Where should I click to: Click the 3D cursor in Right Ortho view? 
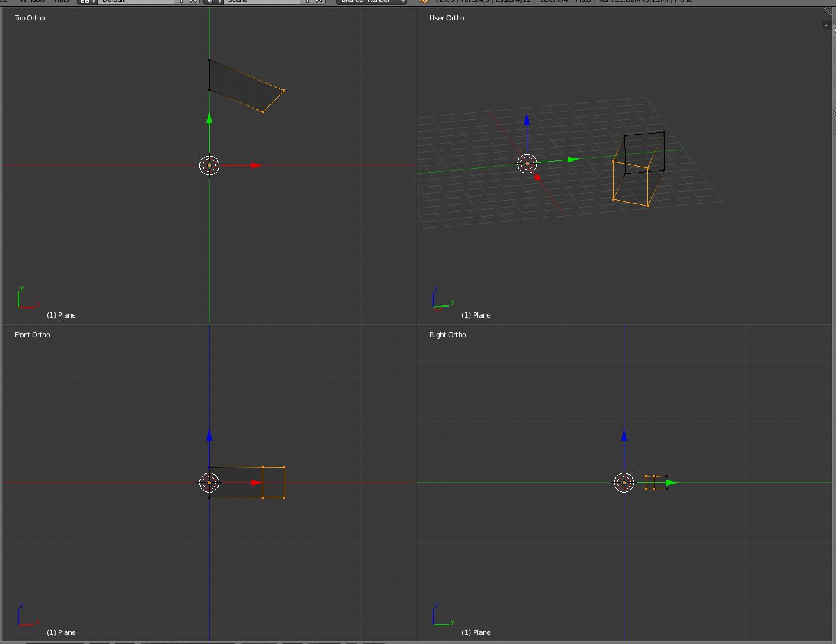[x=624, y=482]
